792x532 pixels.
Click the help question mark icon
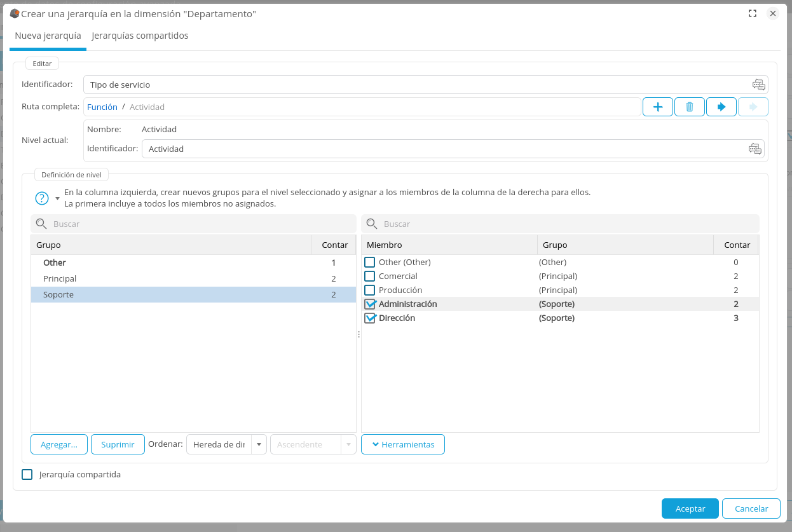coord(42,198)
